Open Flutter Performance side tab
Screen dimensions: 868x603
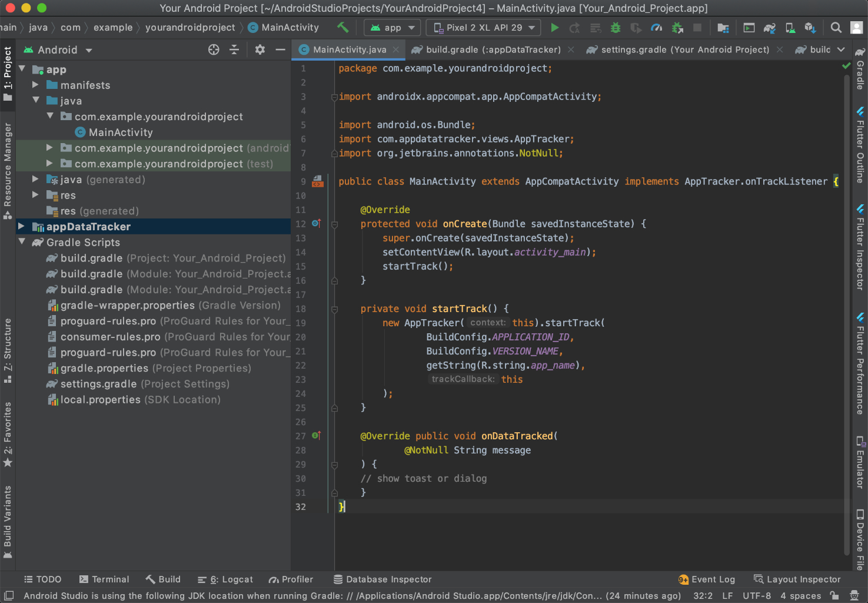click(x=860, y=364)
